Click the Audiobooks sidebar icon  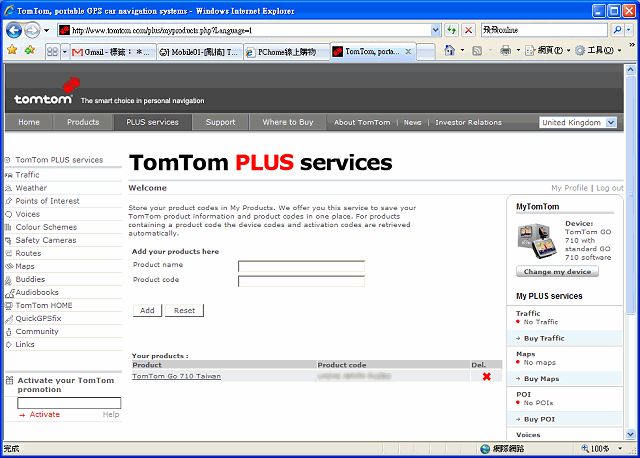pos(10,293)
